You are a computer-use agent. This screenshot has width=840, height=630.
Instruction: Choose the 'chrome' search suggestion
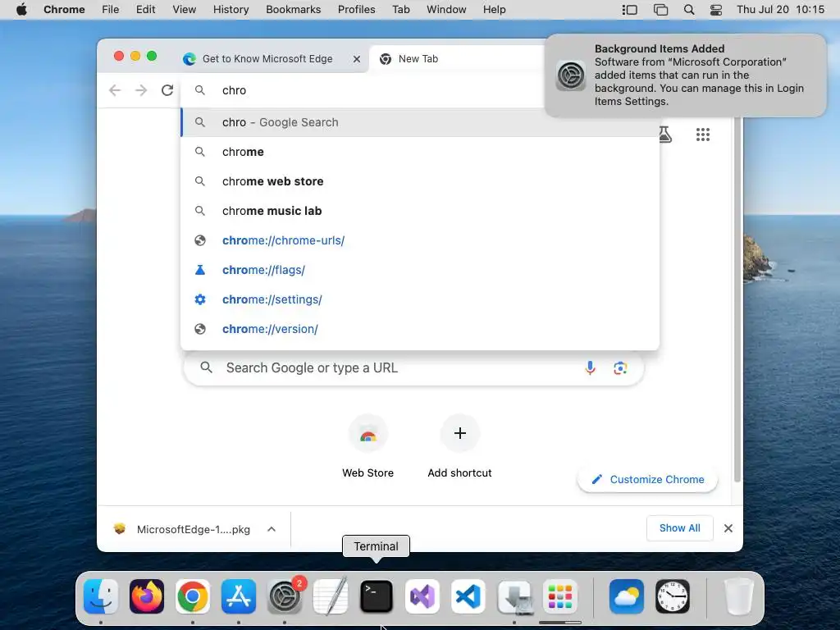(420, 152)
